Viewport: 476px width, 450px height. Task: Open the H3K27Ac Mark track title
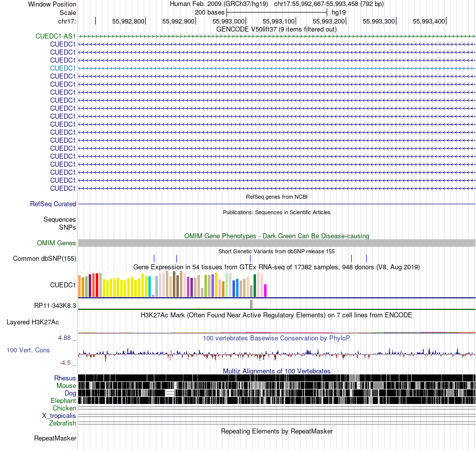(x=277, y=315)
